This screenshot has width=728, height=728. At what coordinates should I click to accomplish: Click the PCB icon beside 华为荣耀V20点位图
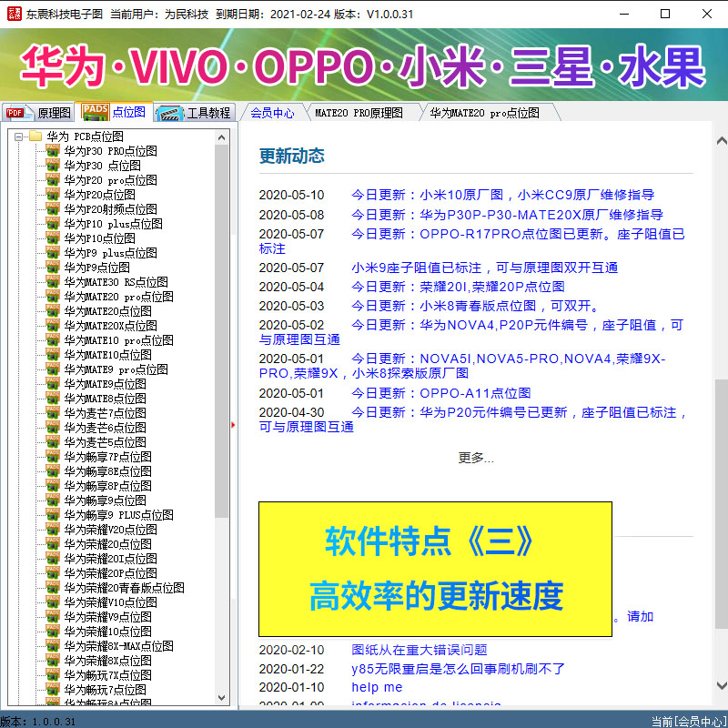point(53,529)
